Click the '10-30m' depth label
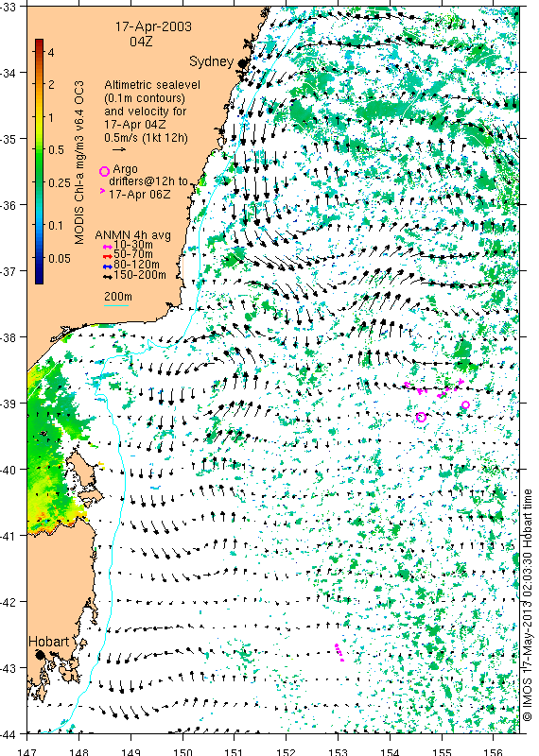The image size is (539, 756). pyautogui.click(x=133, y=245)
